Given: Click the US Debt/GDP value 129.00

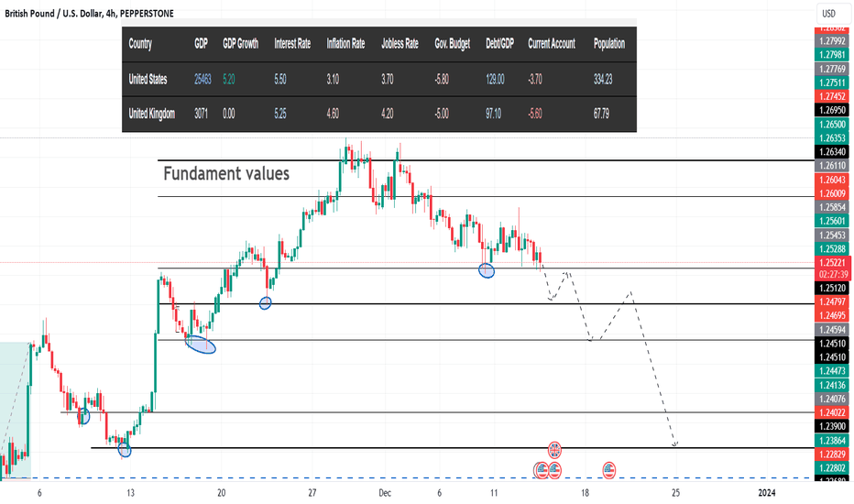Looking at the screenshot, I should tap(495, 79).
